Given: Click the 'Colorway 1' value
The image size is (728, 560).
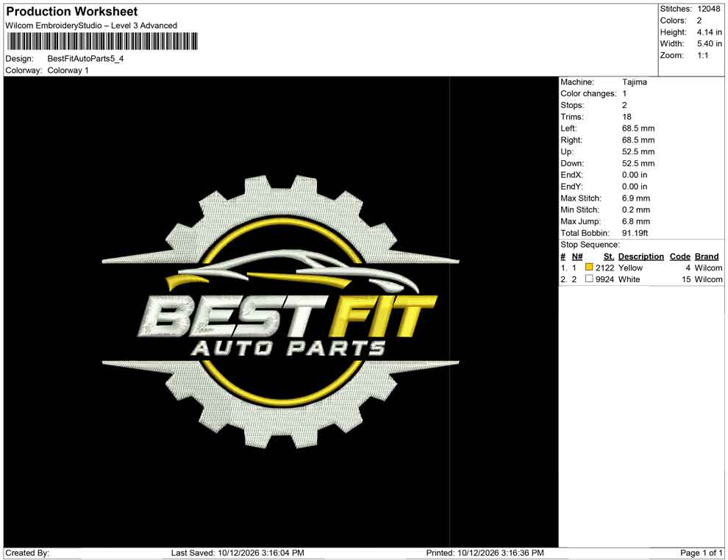Looking at the screenshot, I should tap(68, 70).
